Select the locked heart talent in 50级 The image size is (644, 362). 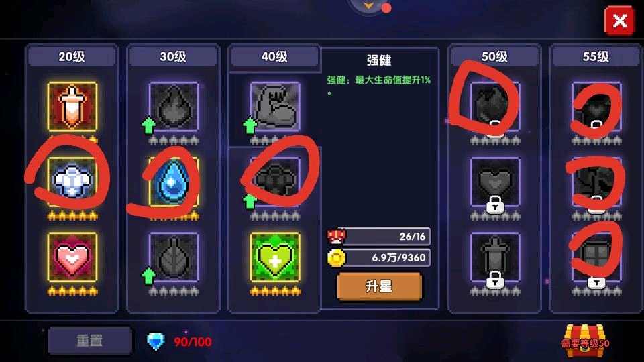point(495,182)
